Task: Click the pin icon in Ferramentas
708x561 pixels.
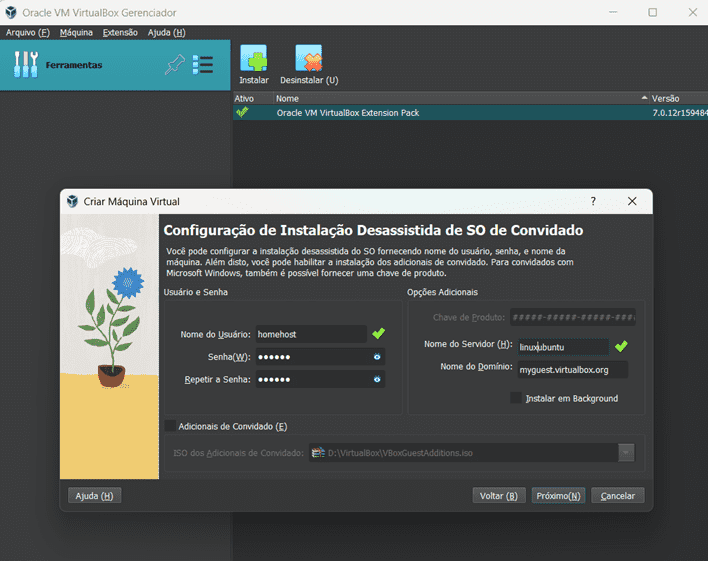Action: pos(175,65)
